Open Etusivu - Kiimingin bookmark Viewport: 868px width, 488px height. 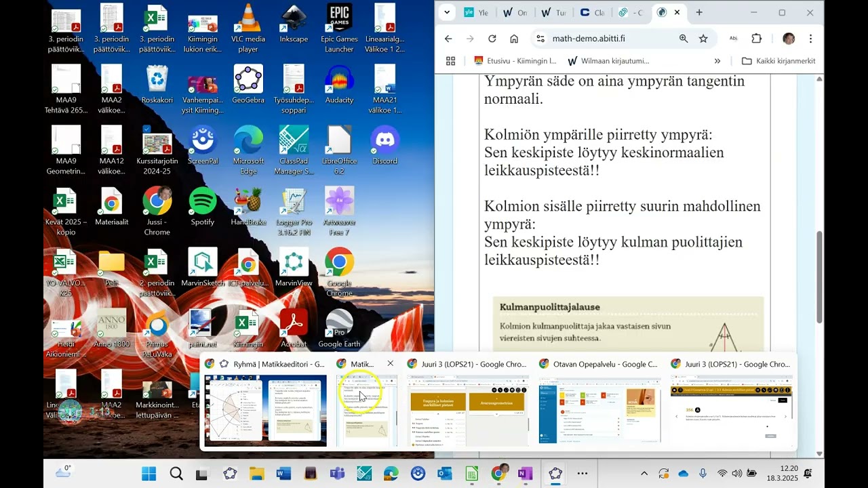pos(516,61)
